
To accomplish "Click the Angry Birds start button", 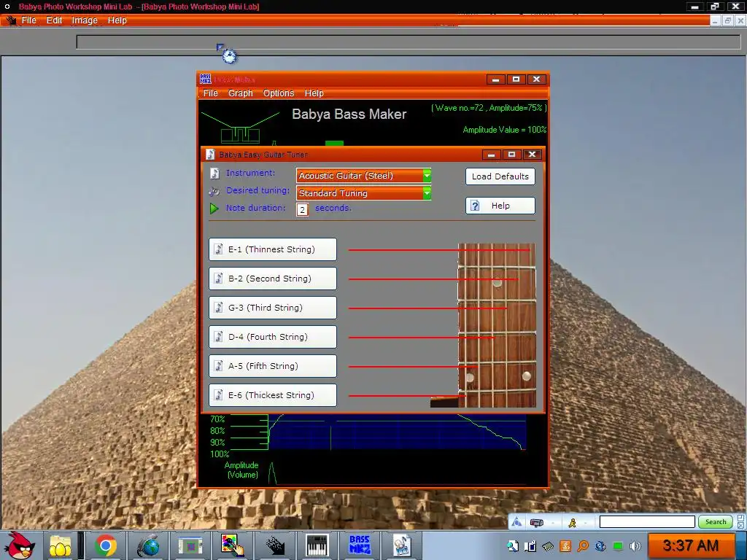I will click(x=19, y=545).
